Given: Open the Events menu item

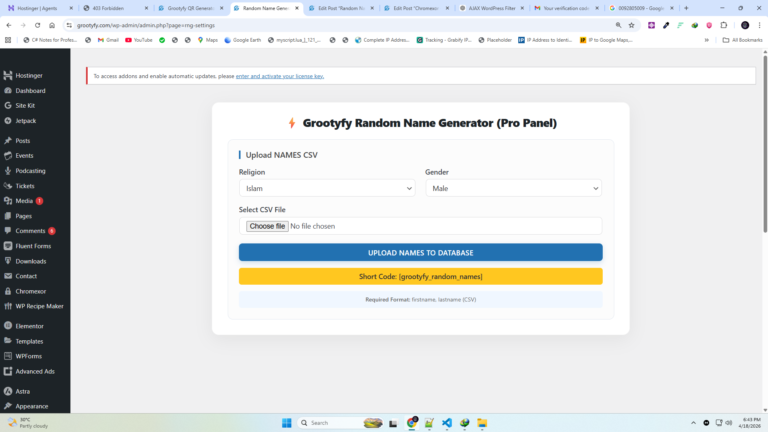Looking at the screenshot, I should pos(24,156).
